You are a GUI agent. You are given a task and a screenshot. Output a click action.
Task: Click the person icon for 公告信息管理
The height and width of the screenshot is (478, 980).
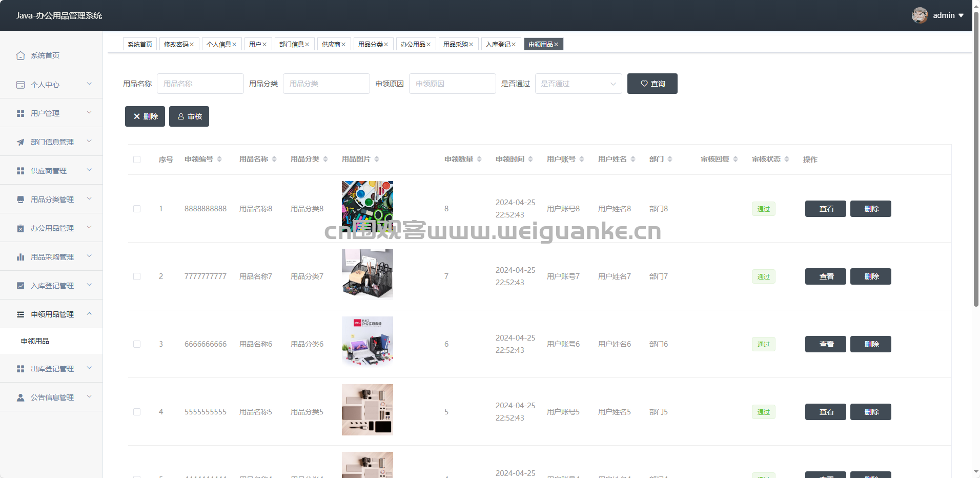(x=21, y=397)
